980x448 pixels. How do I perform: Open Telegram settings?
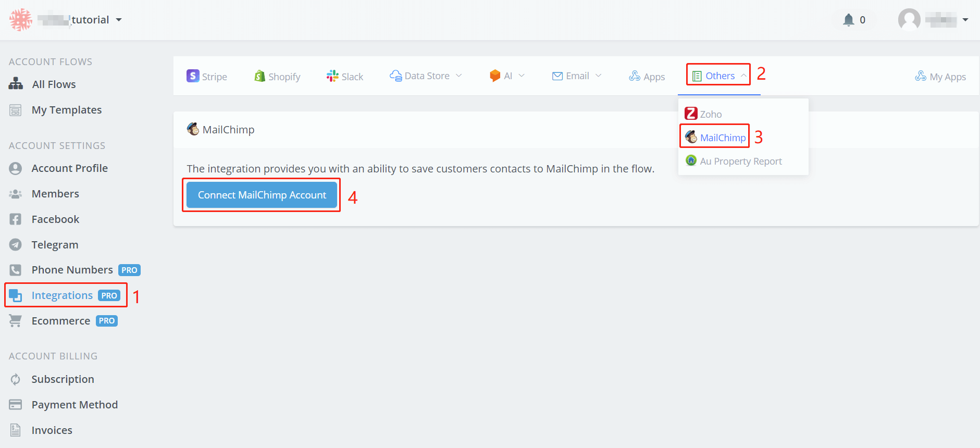pos(55,245)
